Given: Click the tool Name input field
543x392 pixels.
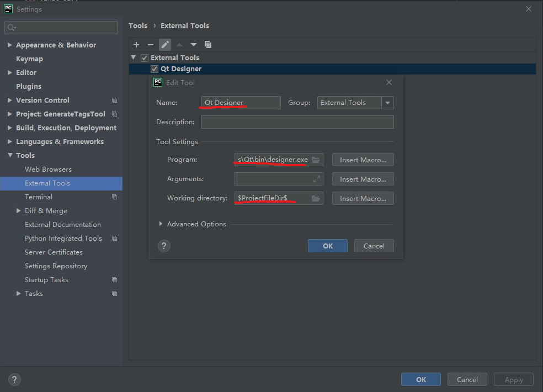Looking at the screenshot, I should 241,103.
